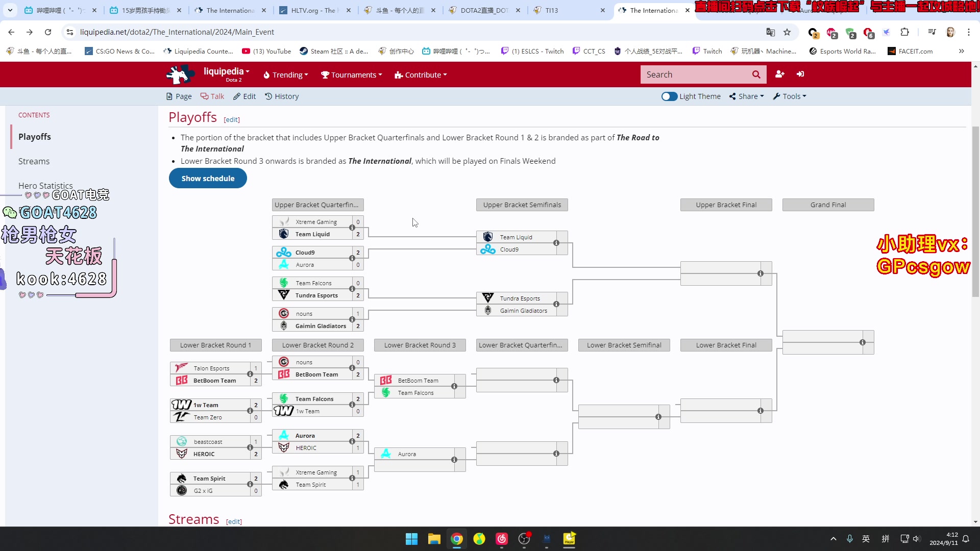This screenshot has height=551, width=980.
Task: Open File Explorer from the taskbar
Action: tap(434, 539)
